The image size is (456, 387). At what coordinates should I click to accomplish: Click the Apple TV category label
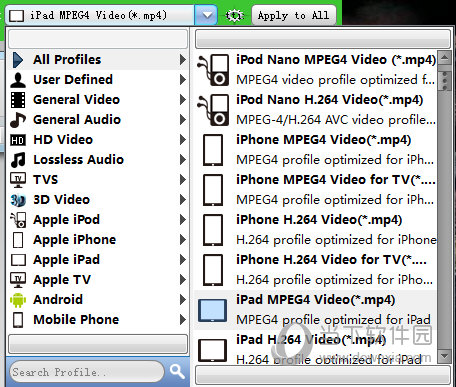point(62,280)
